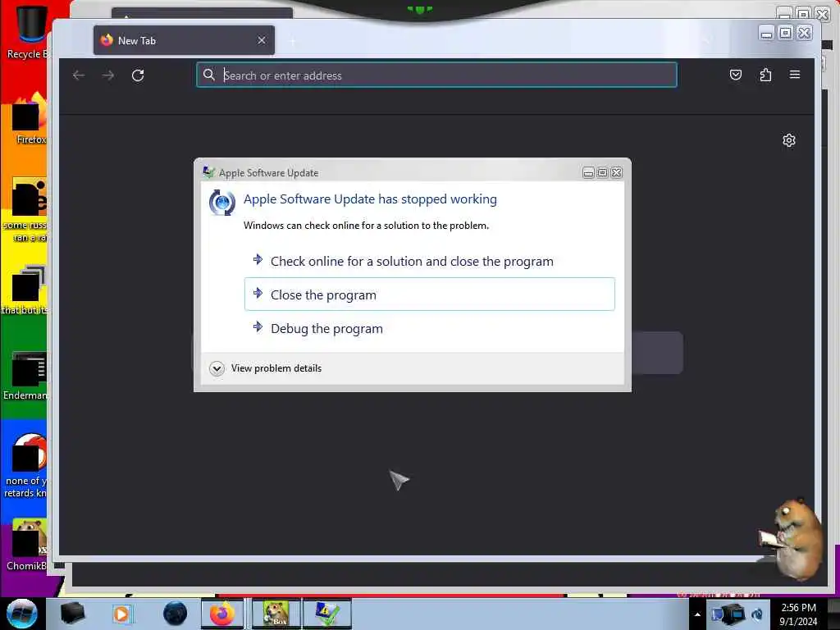Open the Enderman desktop icon
The width and height of the screenshot is (840, 630).
pos(27,376)
